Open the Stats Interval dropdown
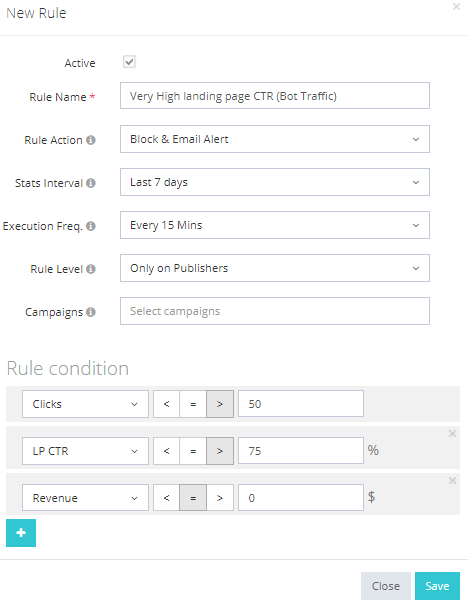This screenshot has width=468, height=608. (275, 182)
